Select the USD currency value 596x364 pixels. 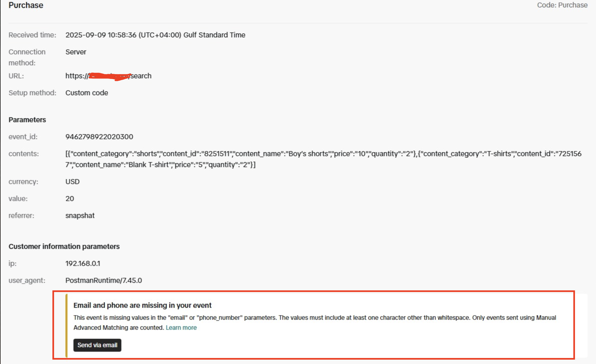pyautogui.click(x=72, y=181)
